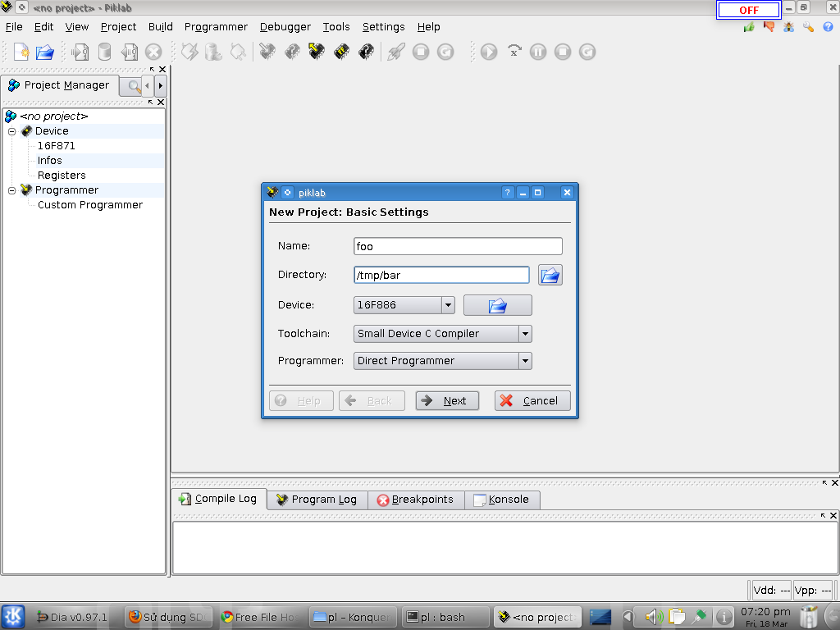The height and width of the screenshot is (630, 840).
Task: Click the Open file folder toolbar icon
Action: click(x=45, y=52)
